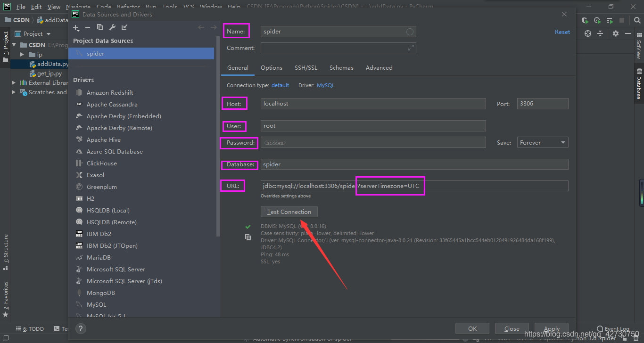Open the gear settings in PyCharm panel

(616, 33)
